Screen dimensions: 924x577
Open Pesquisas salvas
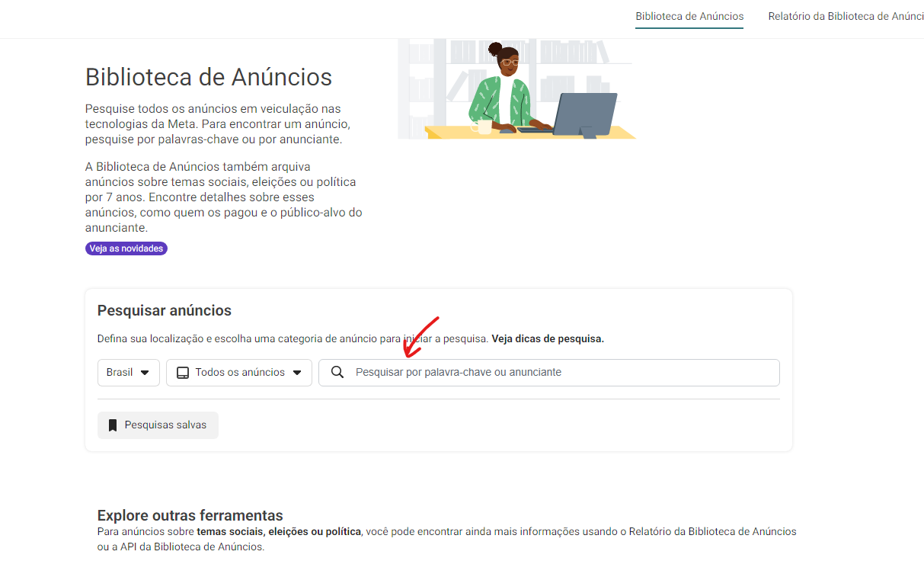158,425
